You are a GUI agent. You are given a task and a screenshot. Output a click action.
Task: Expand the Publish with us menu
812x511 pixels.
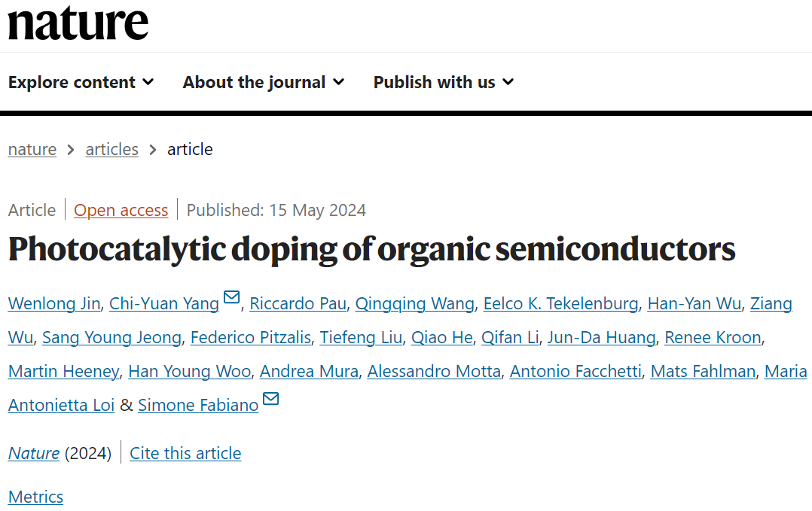[x=444, y=82]
